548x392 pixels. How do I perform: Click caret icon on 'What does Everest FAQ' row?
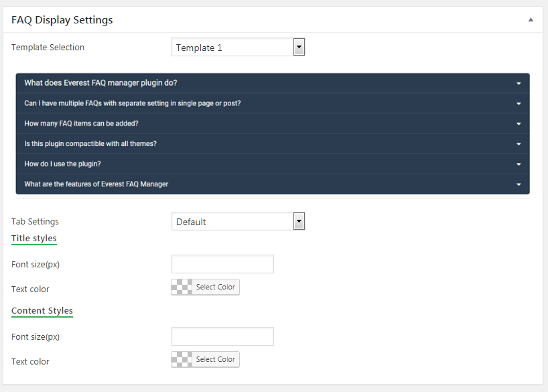[x=519, y=84]
